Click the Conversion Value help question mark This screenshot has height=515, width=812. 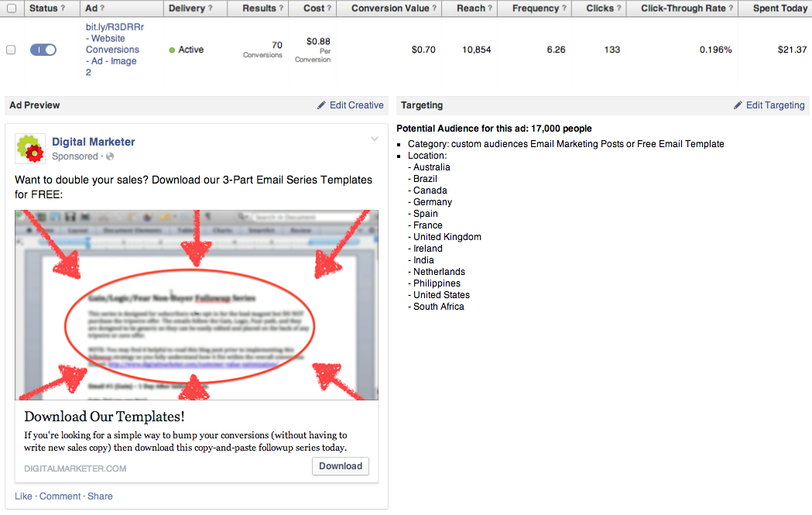tap(434, 9)
